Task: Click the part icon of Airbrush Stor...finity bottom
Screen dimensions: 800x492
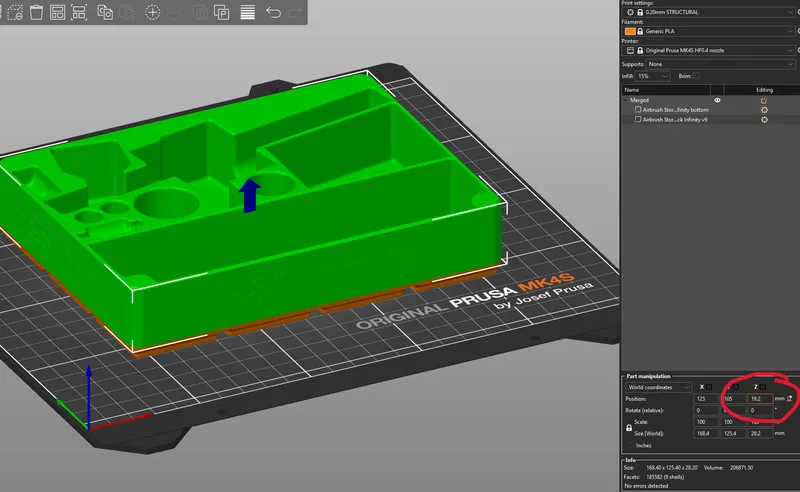Action: pos(638,110)
